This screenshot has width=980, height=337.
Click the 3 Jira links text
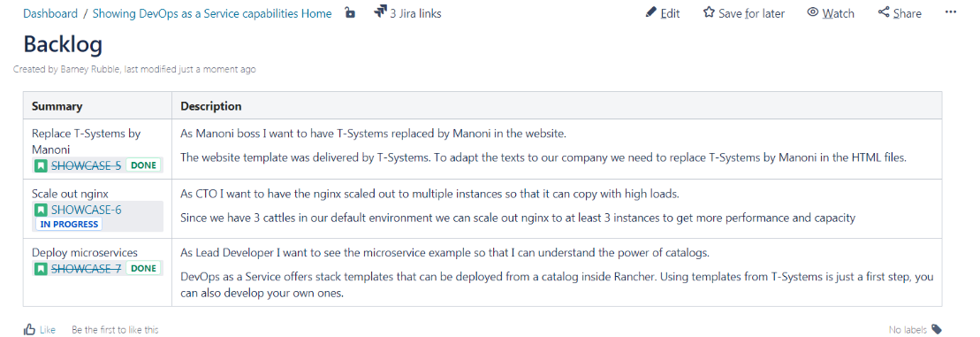415,13
